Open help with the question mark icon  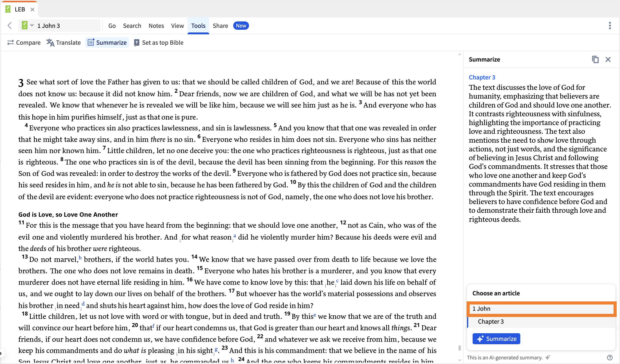tap(610, 358)
